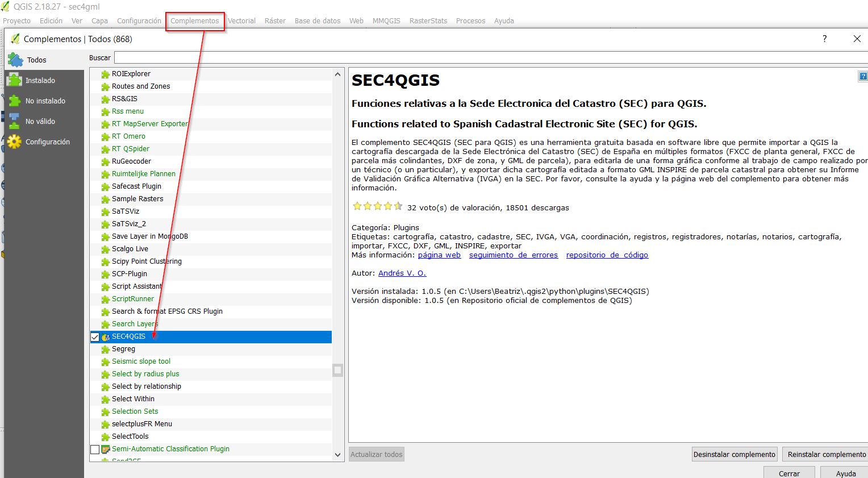Open the página web link
Screen dimensions: 868x478
[x=439, y=255]
